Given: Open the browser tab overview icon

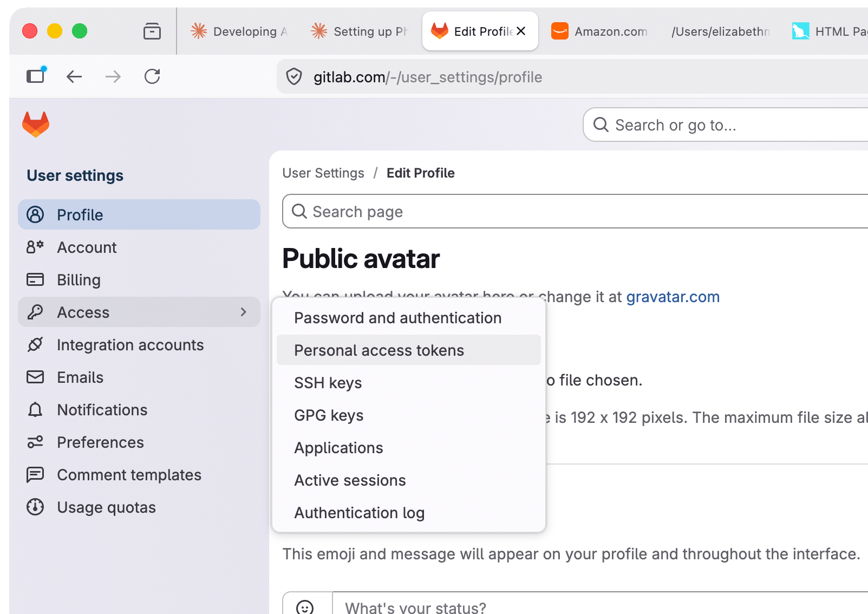Looking at the screenshot, I should click(152, 31).
